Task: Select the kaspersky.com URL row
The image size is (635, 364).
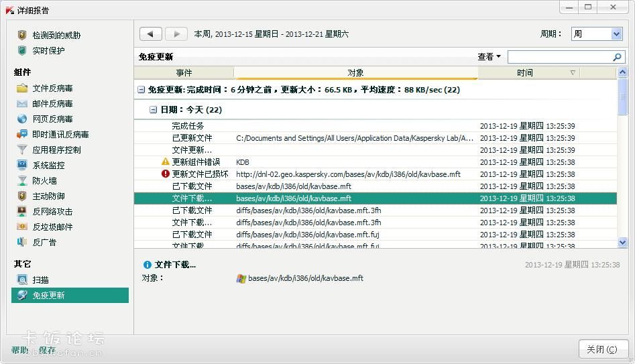Action: coord(376,174)
